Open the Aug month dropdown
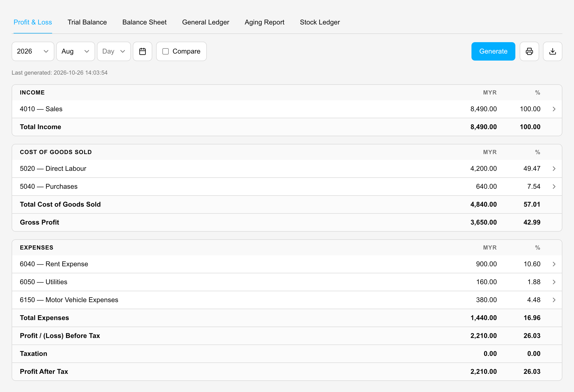 coord(76,51)
